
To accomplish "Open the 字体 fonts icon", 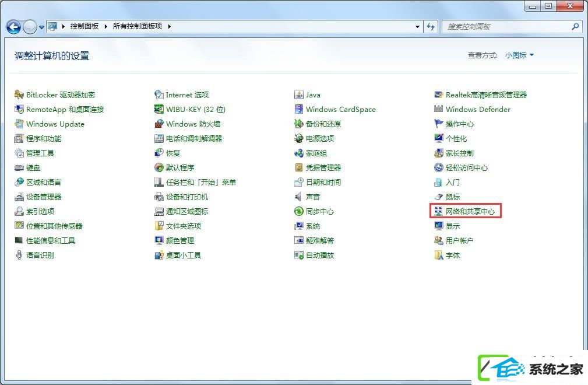I will point(439,255).
